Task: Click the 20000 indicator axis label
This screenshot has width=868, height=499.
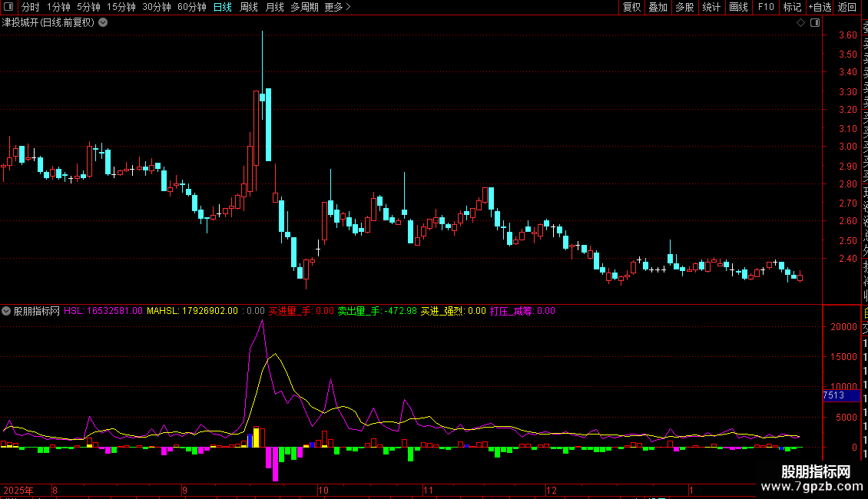Action: pyautogui.click(x=843, y=327)
